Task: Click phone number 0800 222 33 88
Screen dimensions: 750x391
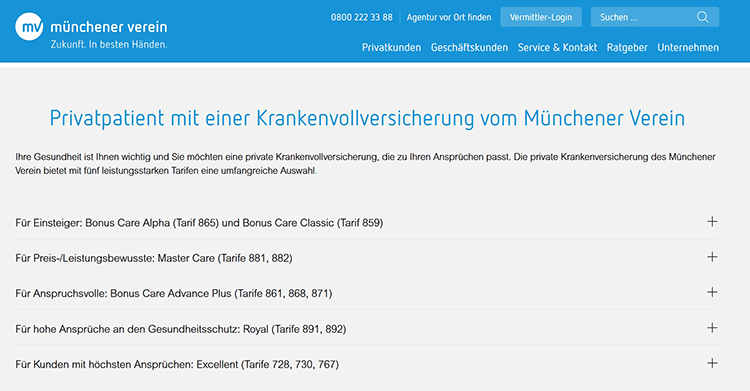Action: 362,17
